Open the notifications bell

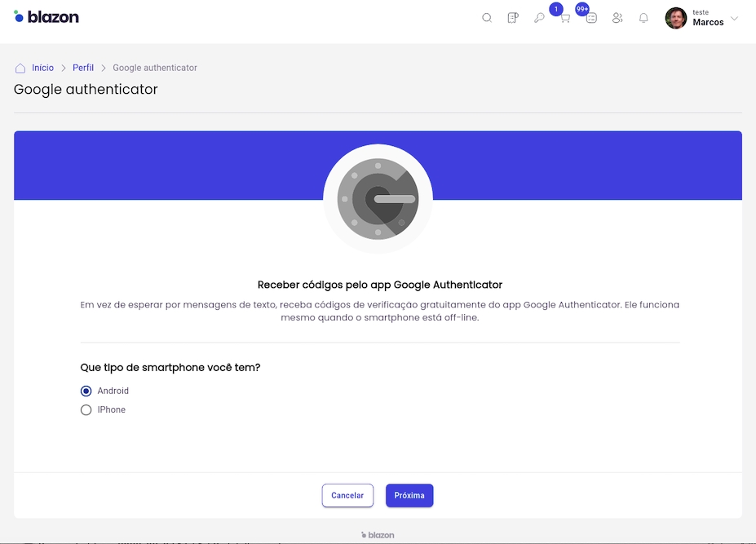(643, 18)
